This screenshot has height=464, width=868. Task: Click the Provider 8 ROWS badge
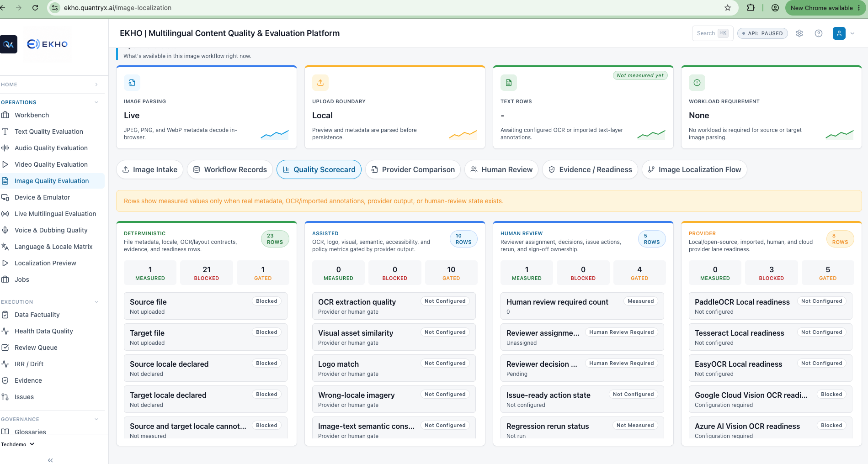(840, 239)
